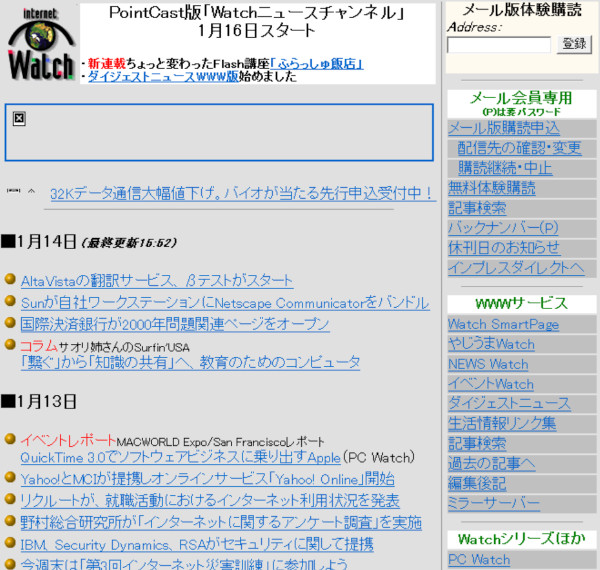Image resolution: width=600 pixels, height=570 pixels.
Task: Open IBM, Security Dynamics, RSA article
Action: tap(197, 544)
